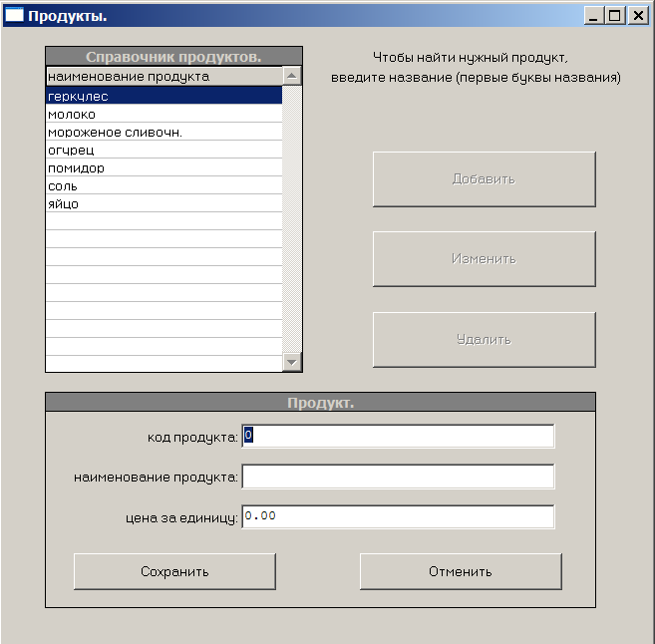Focus the цена за единицу field
Viewport: 655px width, 644px height.
coord(398,516)
